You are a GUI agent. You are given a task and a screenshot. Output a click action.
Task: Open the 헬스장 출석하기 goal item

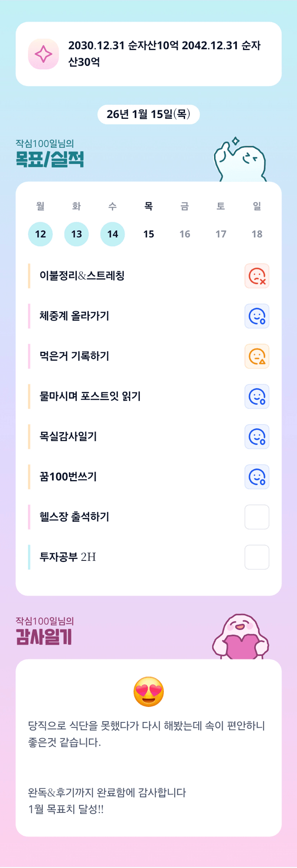74,517
